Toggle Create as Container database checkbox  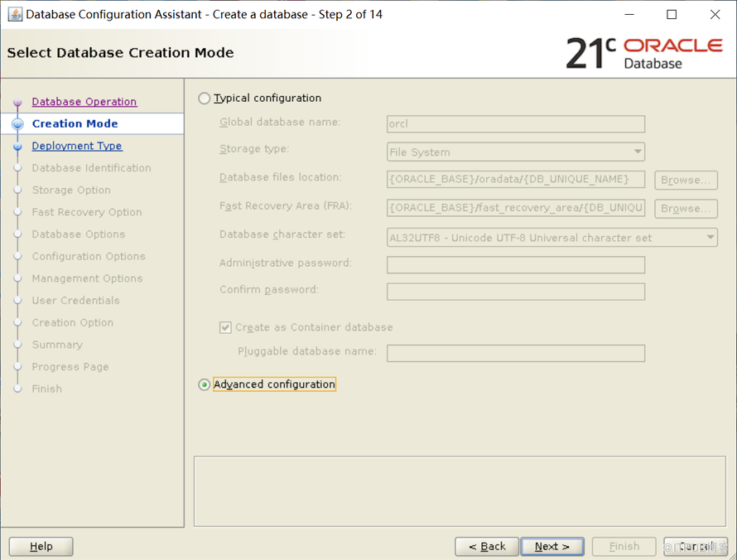coord(225,327)
